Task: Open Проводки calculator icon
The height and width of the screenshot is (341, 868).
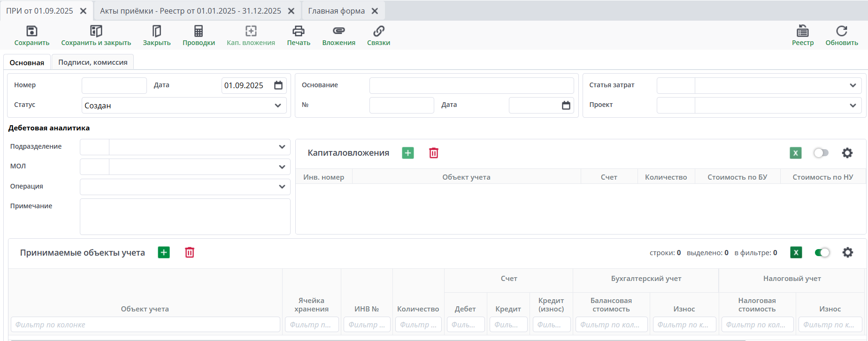Action: 199,31
